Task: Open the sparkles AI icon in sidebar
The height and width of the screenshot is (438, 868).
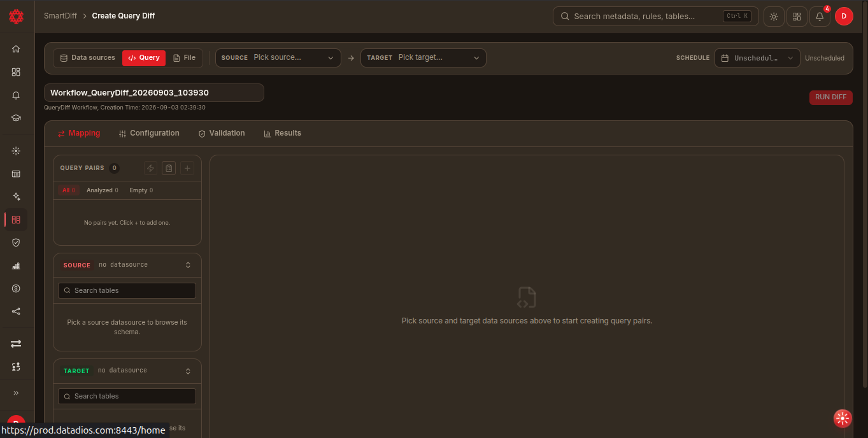Action: click(16, 197)
